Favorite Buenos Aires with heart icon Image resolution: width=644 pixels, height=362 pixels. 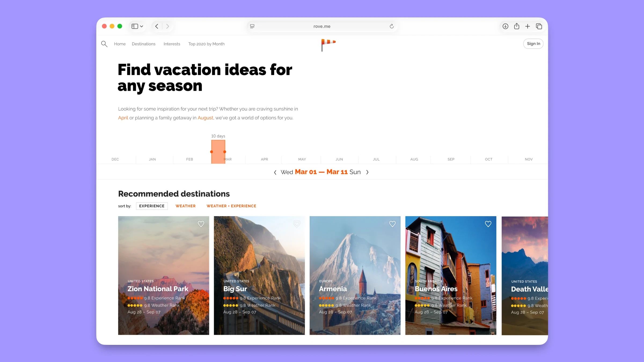(488, 224)
